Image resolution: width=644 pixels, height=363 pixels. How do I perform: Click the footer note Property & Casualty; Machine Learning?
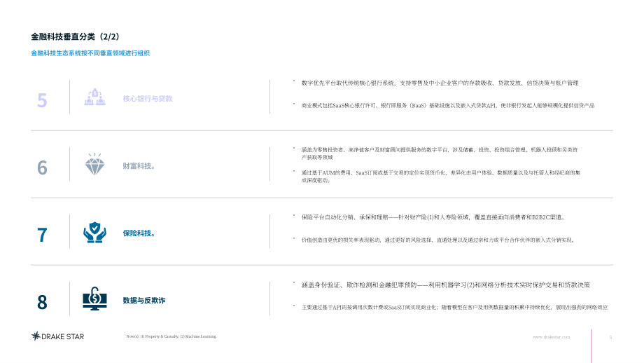point(171,336)
